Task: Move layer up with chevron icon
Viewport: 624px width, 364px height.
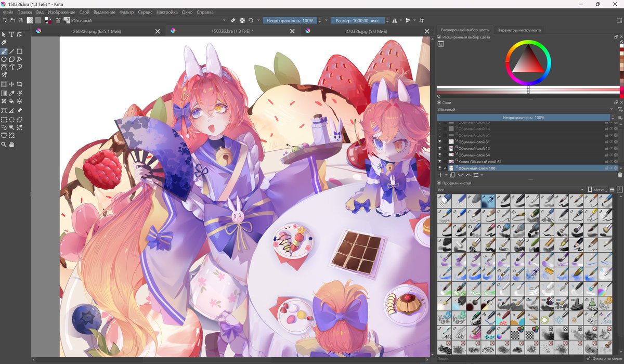Action: pos(468,175)
